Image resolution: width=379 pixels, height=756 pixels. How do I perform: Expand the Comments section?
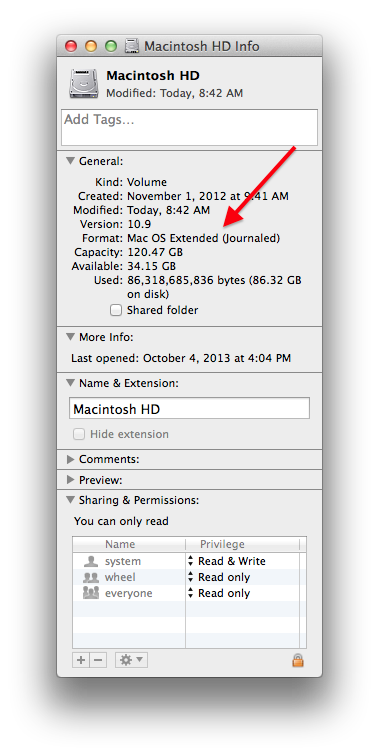pos(71,459)
